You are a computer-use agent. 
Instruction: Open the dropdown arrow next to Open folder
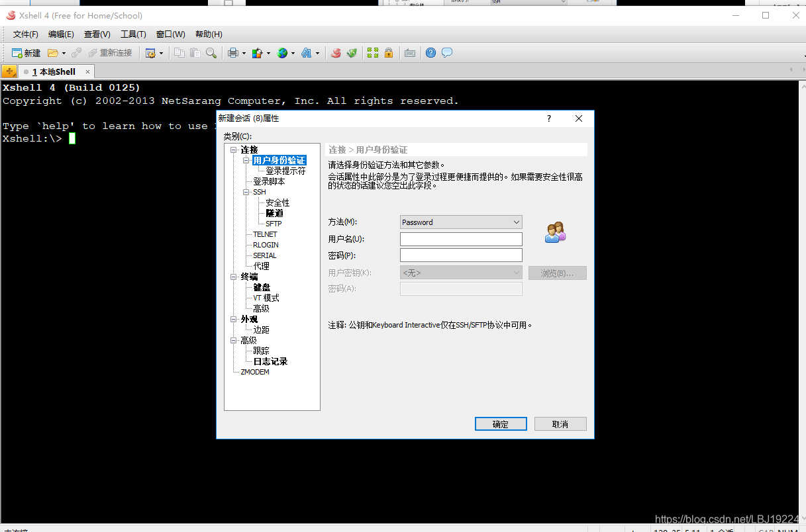(64, 53)
